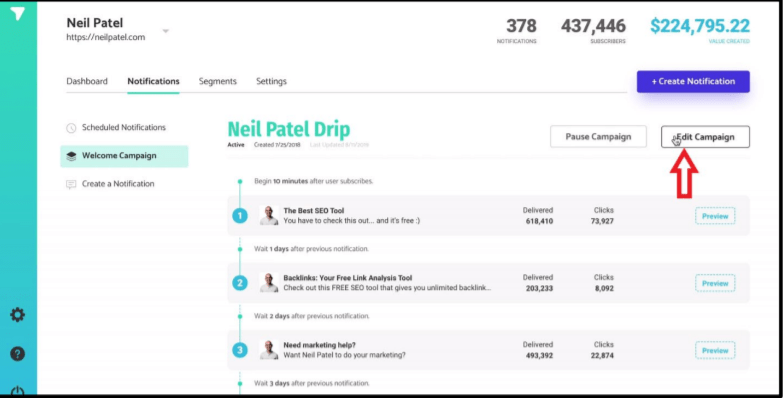Select Scheduled Notifications in the side menu
The height and width of the screenshot is (398, 783).
coord(124,127)
